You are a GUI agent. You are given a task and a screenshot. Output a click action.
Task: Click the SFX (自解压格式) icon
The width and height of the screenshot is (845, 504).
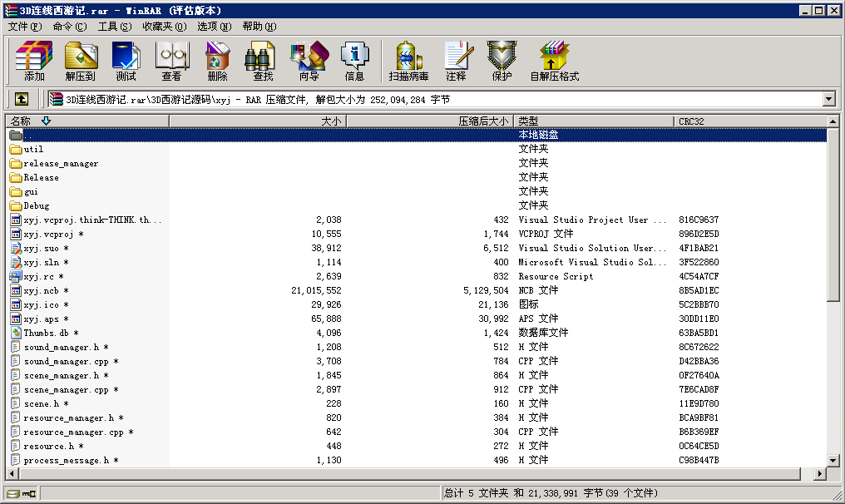554,62
